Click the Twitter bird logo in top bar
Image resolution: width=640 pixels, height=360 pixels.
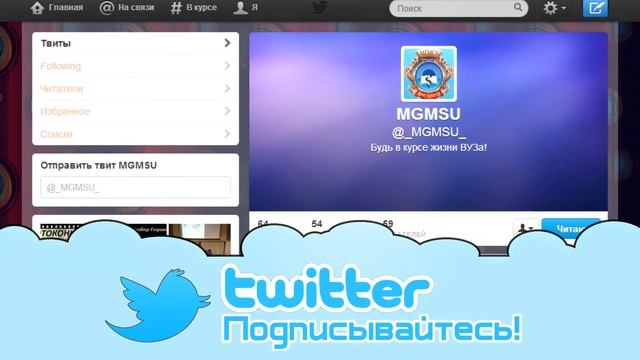click(320, 8)
